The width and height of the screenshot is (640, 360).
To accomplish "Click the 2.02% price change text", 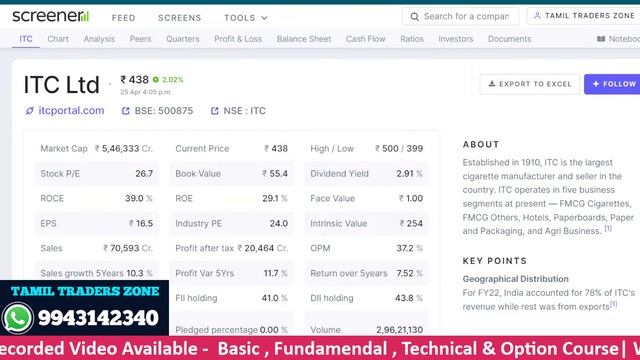I will [173, 80].
